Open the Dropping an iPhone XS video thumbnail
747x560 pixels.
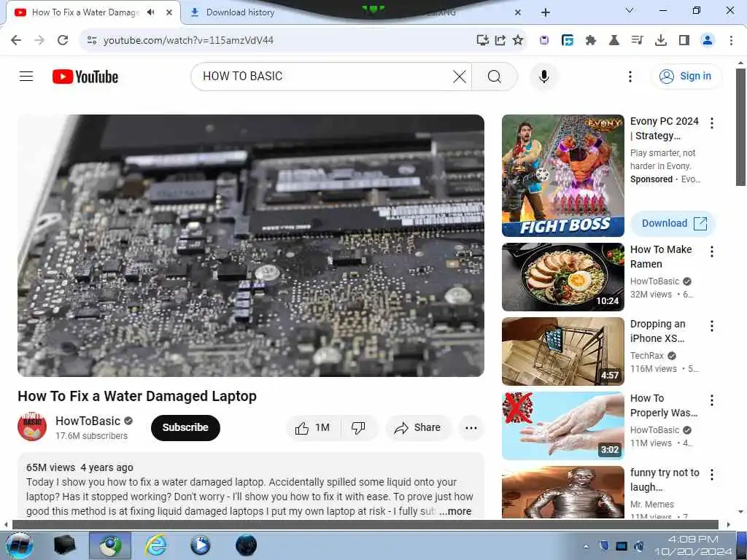pos(562,351)
